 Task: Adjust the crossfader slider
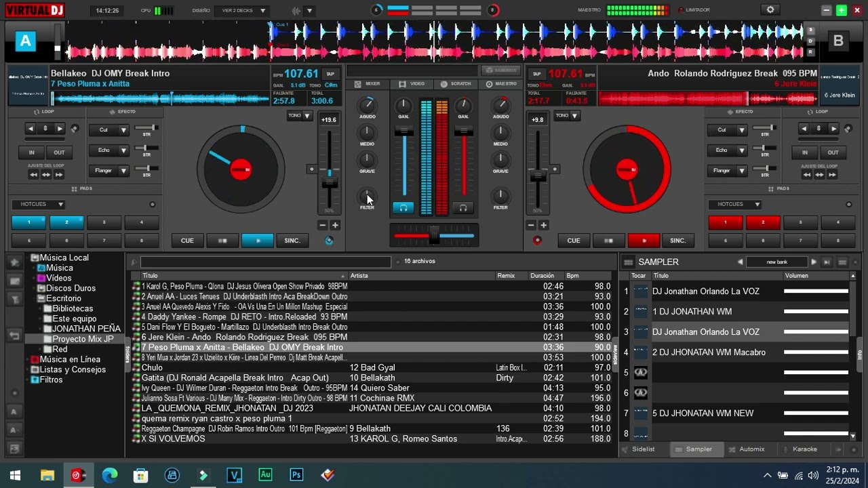click(x=434, y=236)
